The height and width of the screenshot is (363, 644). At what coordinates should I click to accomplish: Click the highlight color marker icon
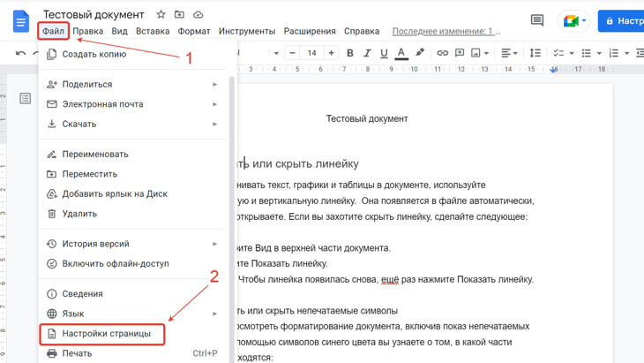click(419, 53)
